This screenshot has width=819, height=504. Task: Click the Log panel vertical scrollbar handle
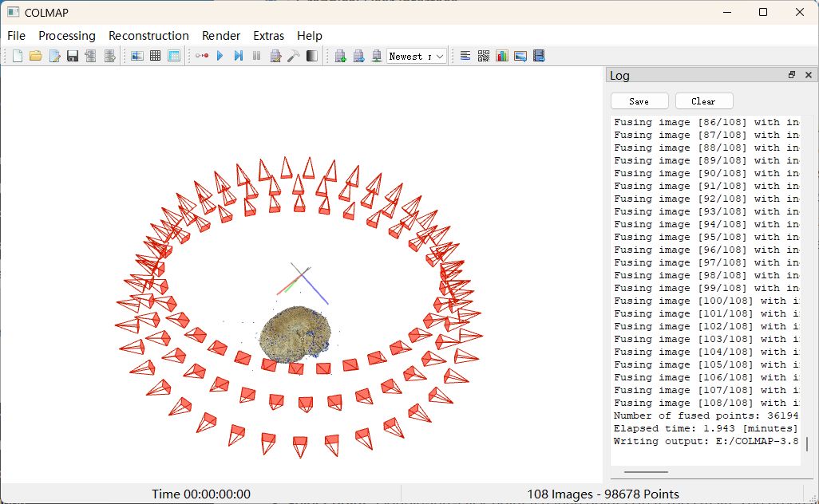point(807,444)
